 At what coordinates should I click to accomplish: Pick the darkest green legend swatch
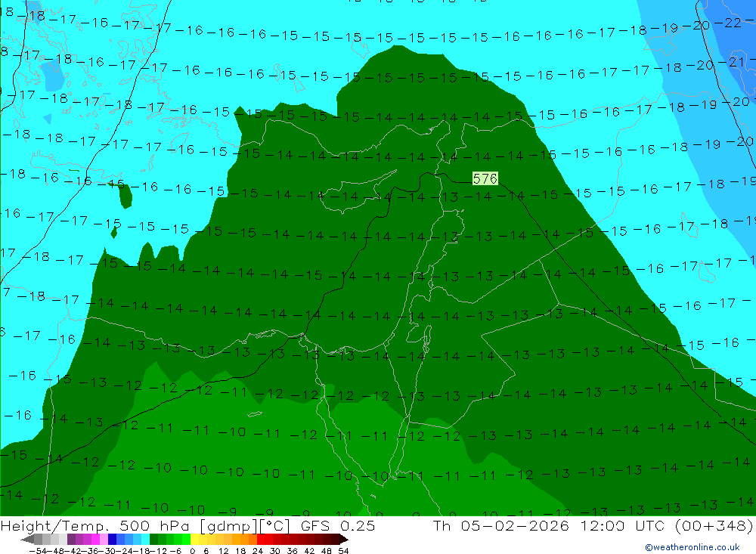pyautogui.click(x=153, y=540)
